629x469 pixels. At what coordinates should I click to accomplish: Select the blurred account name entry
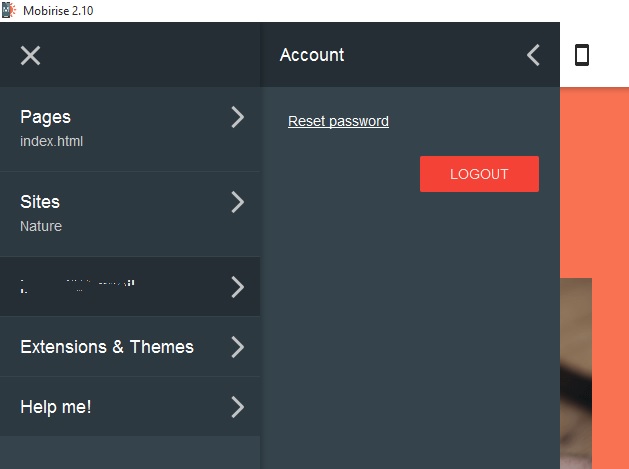(130, 286)
